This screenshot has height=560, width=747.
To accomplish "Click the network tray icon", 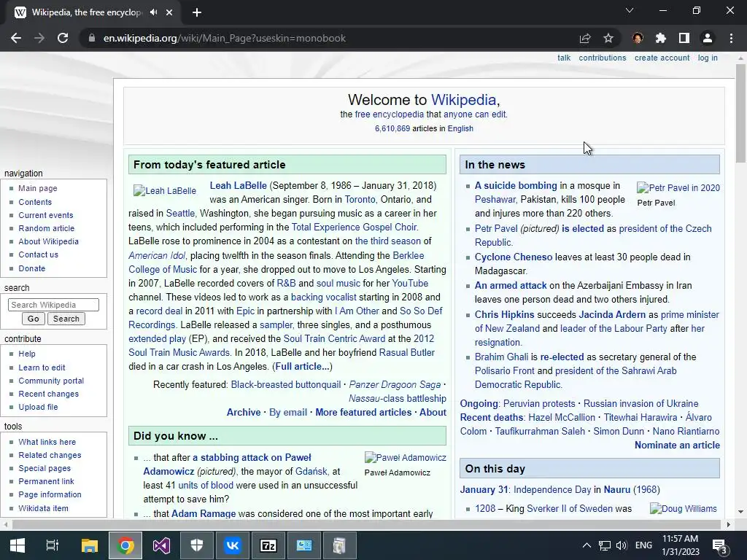I will [605, 545].
